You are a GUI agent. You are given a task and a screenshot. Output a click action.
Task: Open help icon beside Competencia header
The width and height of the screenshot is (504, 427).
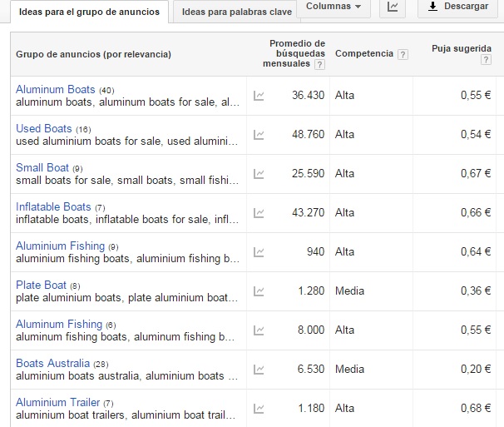click(403, 54)
